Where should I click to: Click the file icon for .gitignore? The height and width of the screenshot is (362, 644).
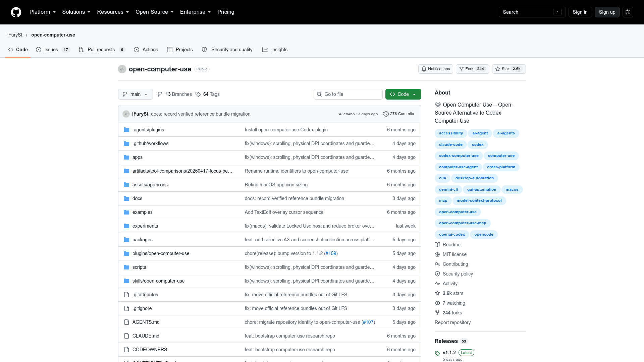pos(126,308)
